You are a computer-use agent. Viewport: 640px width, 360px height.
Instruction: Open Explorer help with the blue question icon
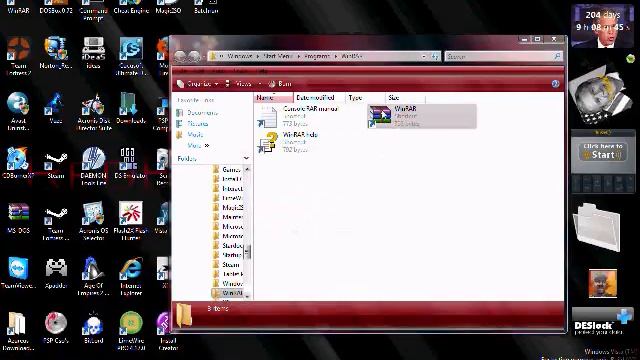555,84
